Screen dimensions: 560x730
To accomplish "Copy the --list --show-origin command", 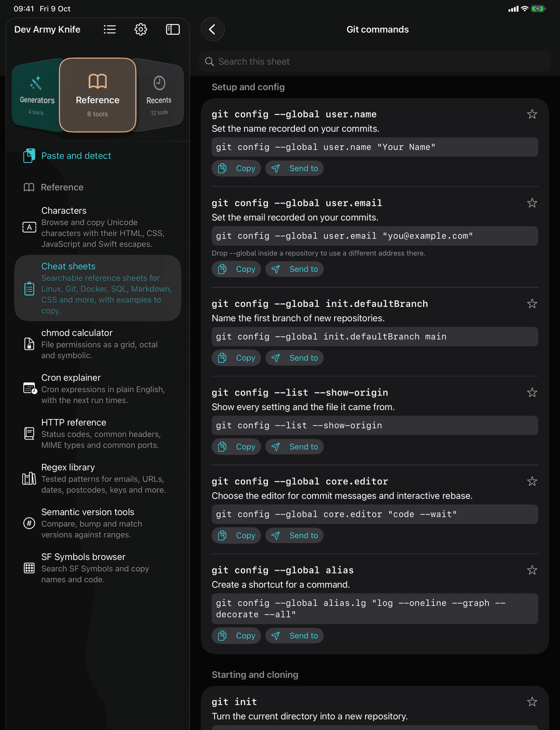I will (x=236, y=447).
